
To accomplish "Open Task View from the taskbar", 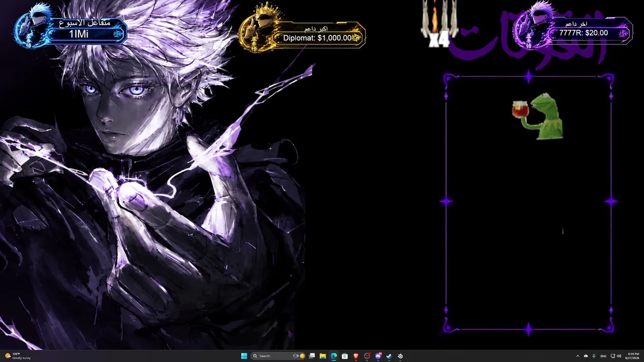I will (312, 356).
